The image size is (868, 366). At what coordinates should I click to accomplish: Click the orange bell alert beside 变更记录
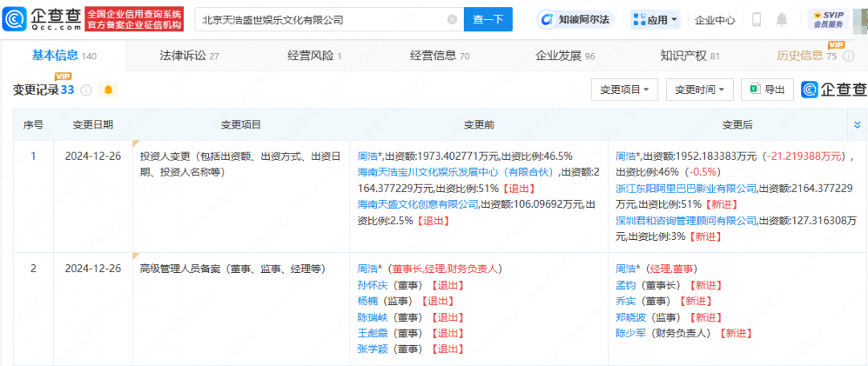[108, 90]
